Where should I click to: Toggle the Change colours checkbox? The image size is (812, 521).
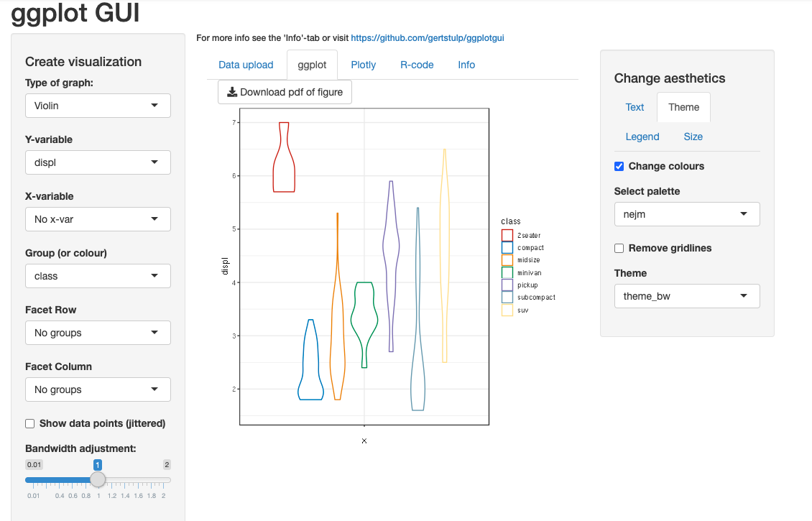click(x=619, y=166)
